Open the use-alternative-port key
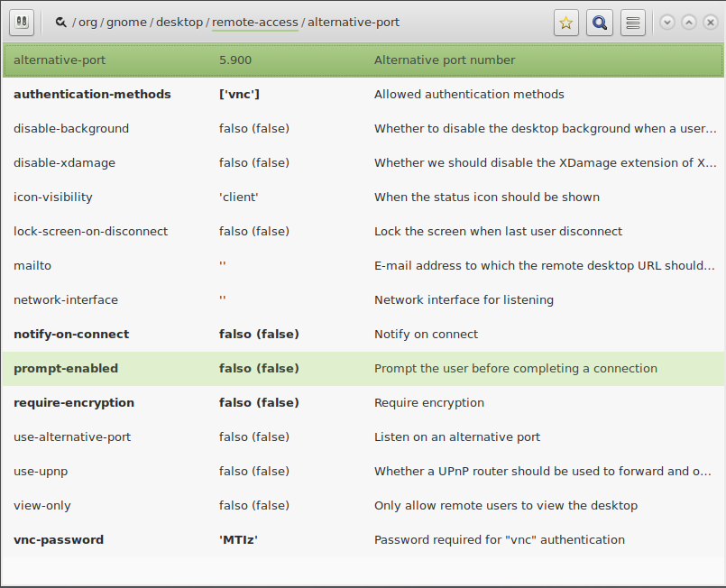 363,437
